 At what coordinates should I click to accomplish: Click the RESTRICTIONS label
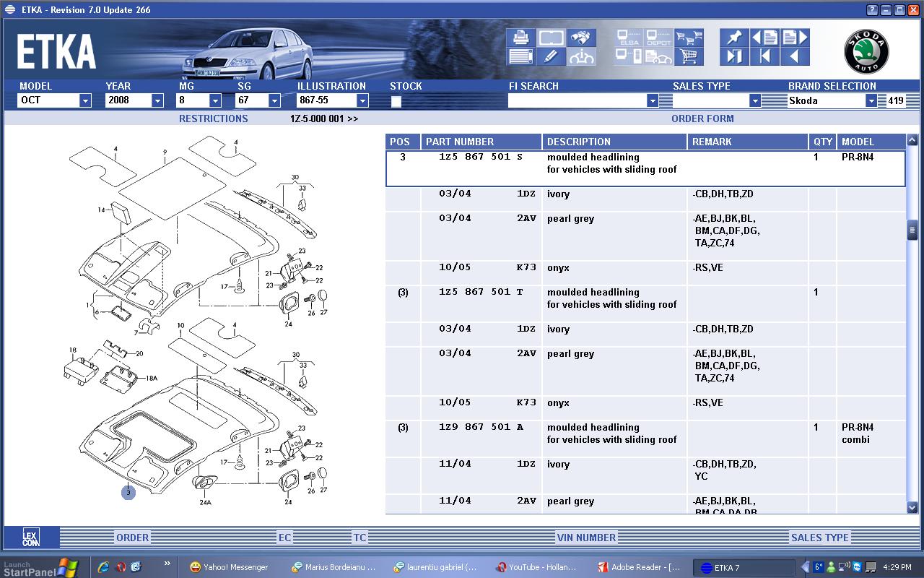pos(213,118)
